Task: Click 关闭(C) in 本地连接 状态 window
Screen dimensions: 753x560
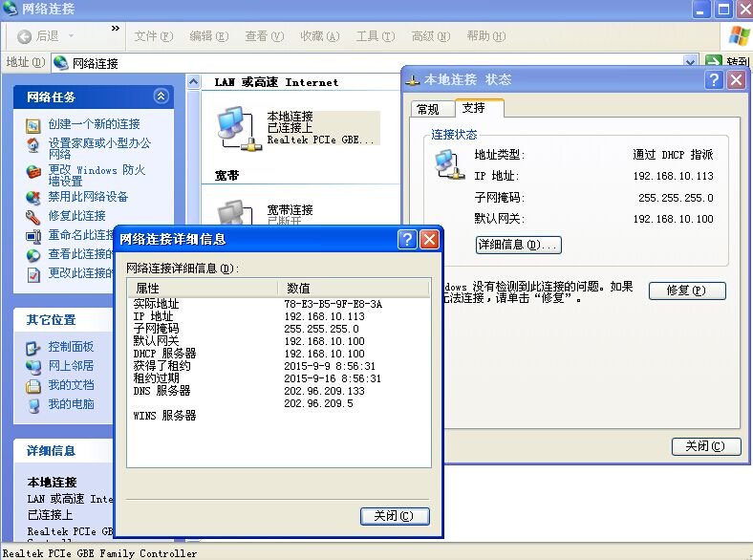Action: pyautogui.click(x=706, y=446)
